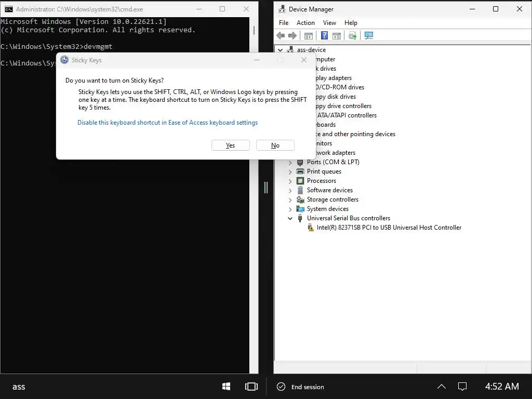Click the 'devmgmt' command line in cmd window
532x399 pixels.
(56, 46)
